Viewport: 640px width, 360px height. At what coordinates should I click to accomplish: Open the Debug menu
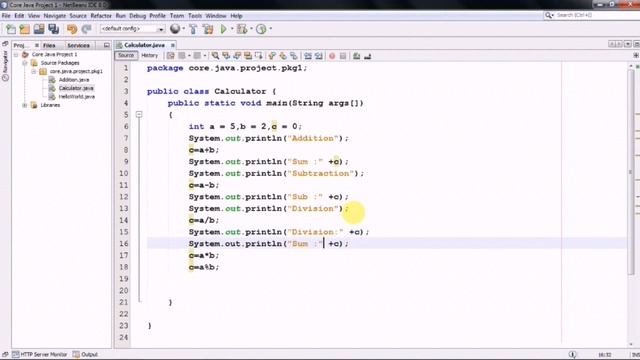point(138,16)
